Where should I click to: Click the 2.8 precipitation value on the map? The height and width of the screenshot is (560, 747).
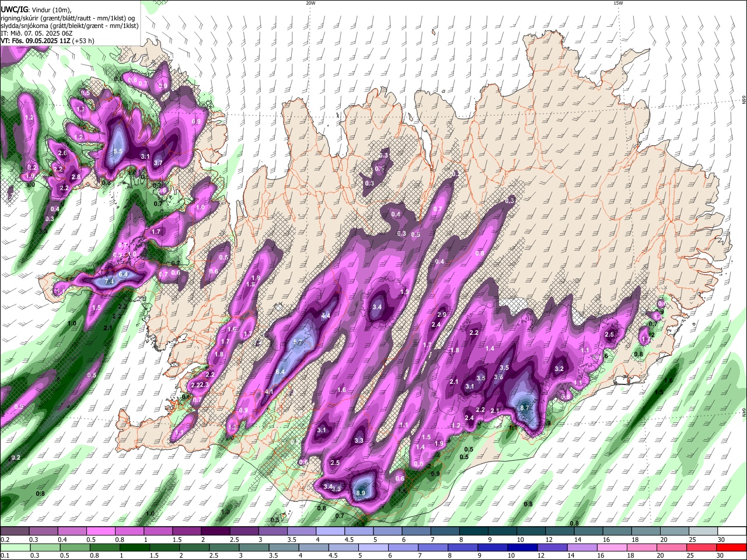(75, 177)
